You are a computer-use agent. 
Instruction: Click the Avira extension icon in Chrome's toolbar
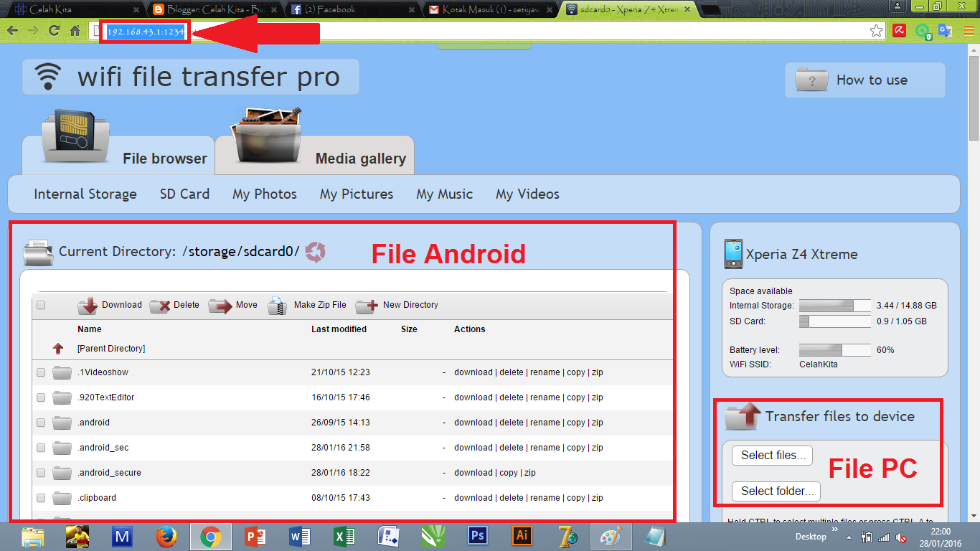click(x=899, y=31)
